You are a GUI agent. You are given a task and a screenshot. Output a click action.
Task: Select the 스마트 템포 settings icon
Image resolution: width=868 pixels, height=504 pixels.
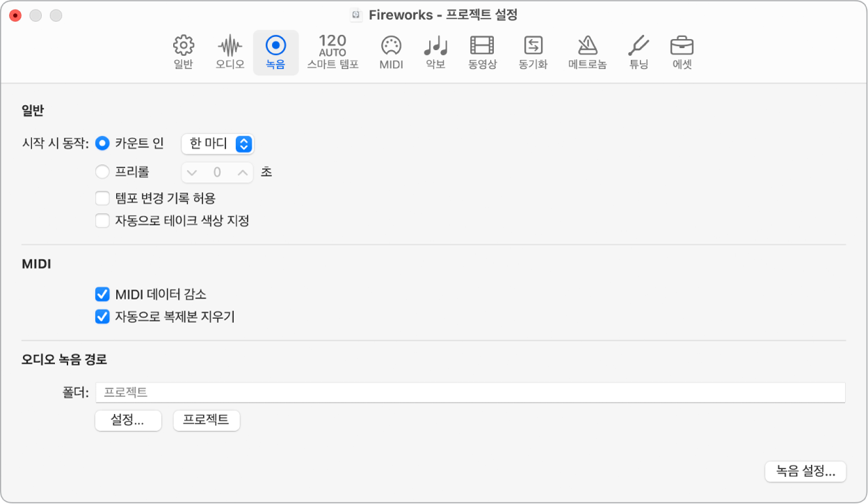332,53
